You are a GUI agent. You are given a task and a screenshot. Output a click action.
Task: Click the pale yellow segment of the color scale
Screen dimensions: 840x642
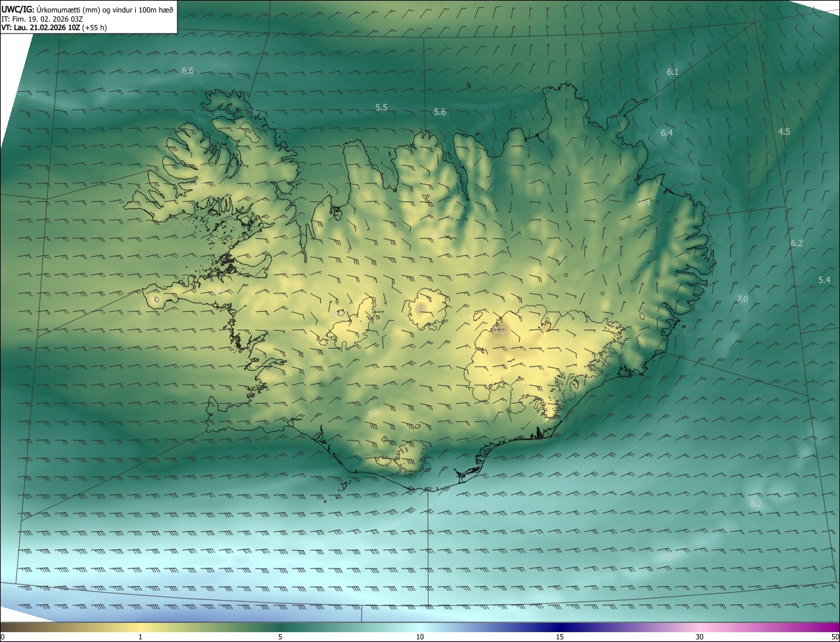tap(140, 628)
